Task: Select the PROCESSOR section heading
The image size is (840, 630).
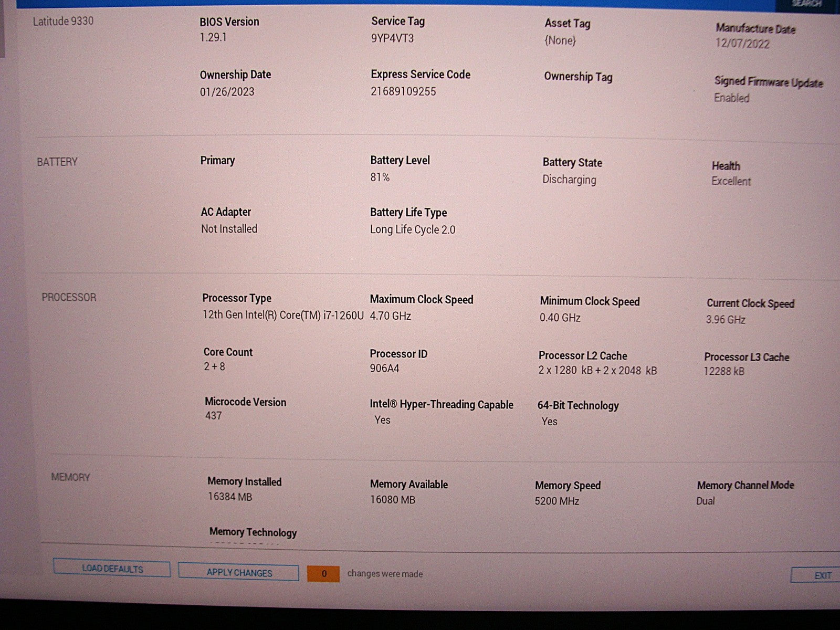Action: point(69,297)
